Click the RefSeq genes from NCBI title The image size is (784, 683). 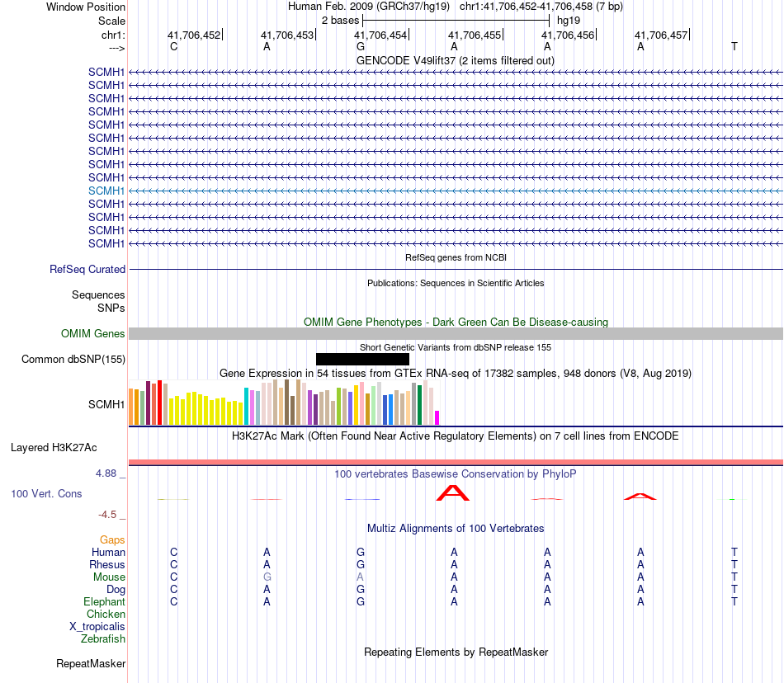456,257
